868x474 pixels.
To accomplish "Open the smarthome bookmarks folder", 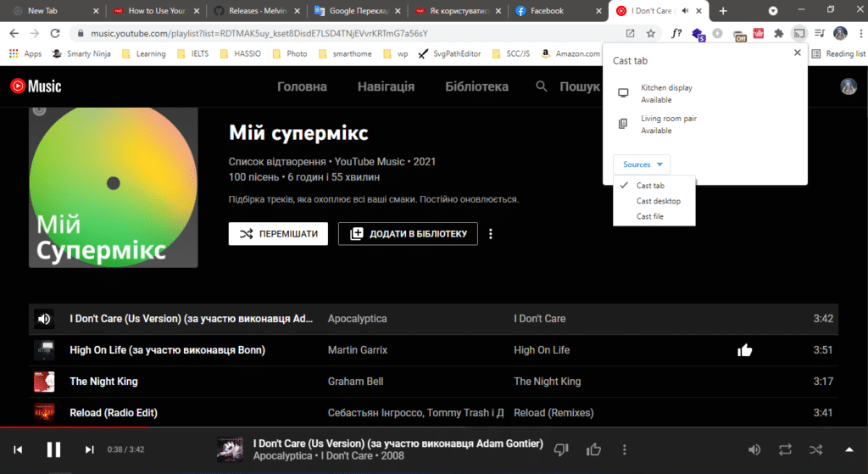I will 345,53.
